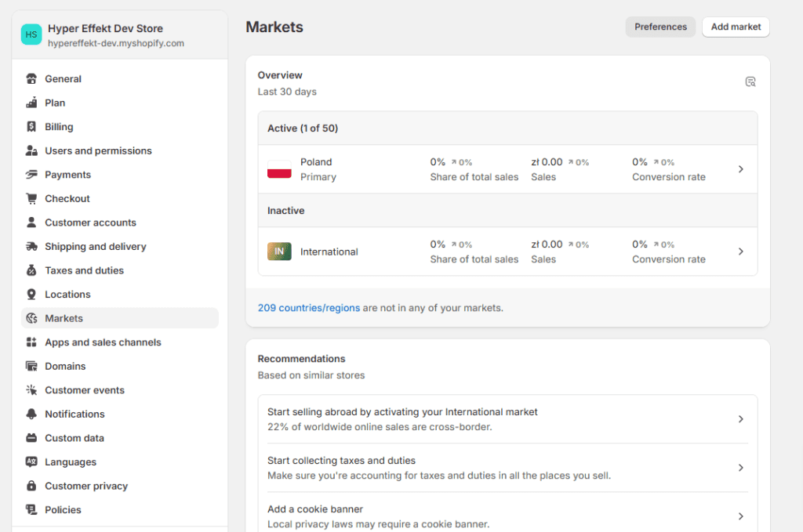Screen dimensions: 803x532
Task: Click hypereffekt-dev.myshopify.com store URL
Action: click(116, 43)
